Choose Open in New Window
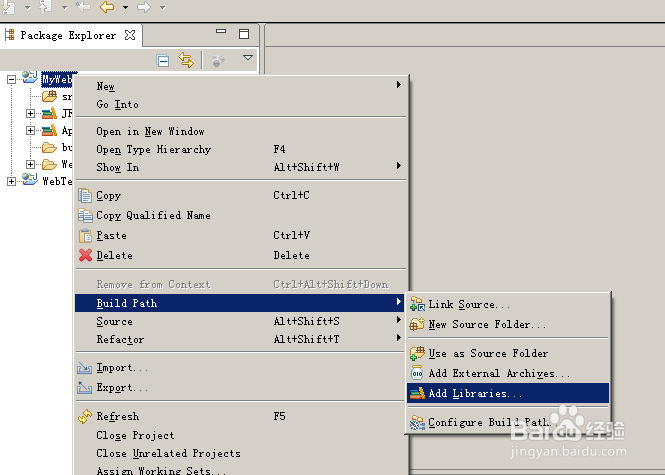Image resolution: width=665 pixels, height=475 pixels. (240, 131)
